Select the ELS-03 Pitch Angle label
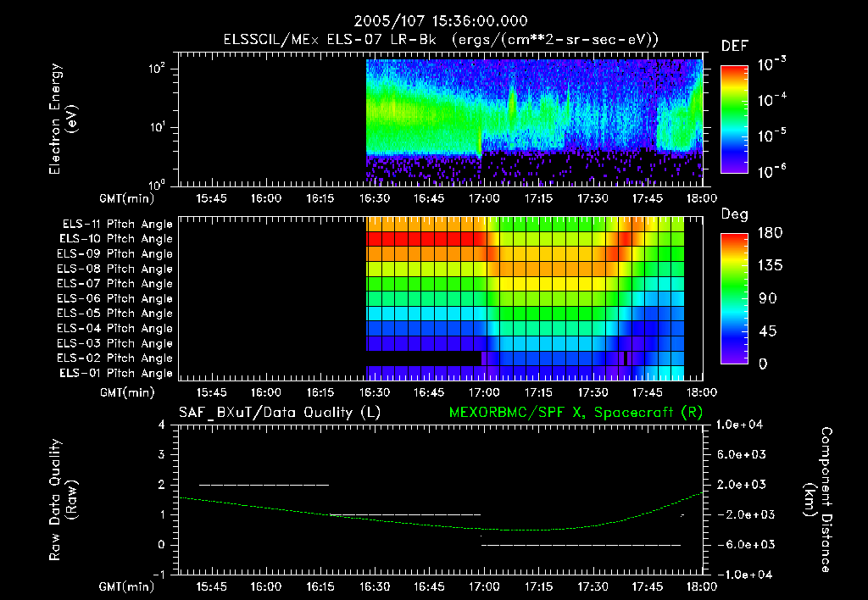The width and height of the screenshot is (868, 600). (114, 344)
